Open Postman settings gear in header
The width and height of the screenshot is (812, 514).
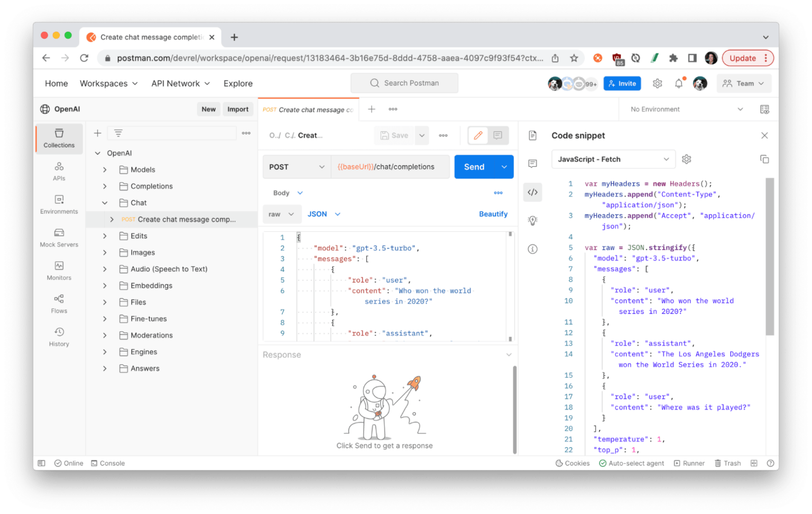(657, 83)
